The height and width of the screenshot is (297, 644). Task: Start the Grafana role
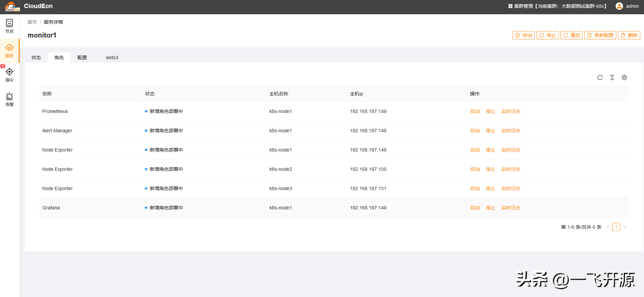coord(475,208)
